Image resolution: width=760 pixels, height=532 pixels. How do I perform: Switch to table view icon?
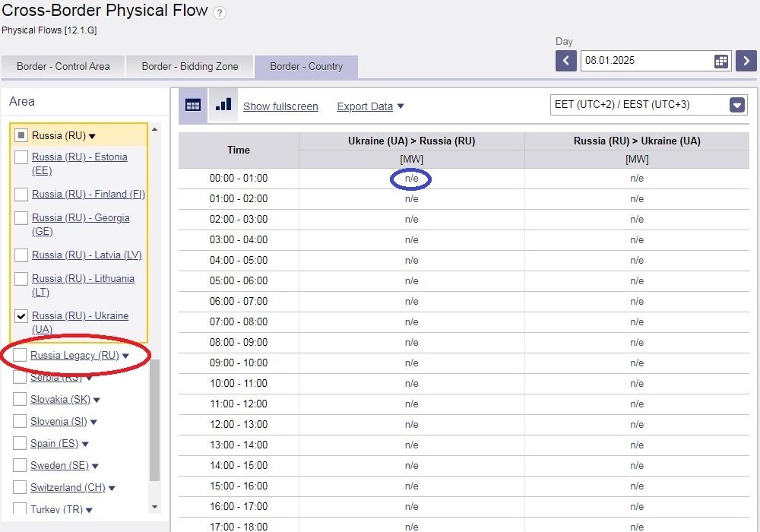click(x=193, y=105)
